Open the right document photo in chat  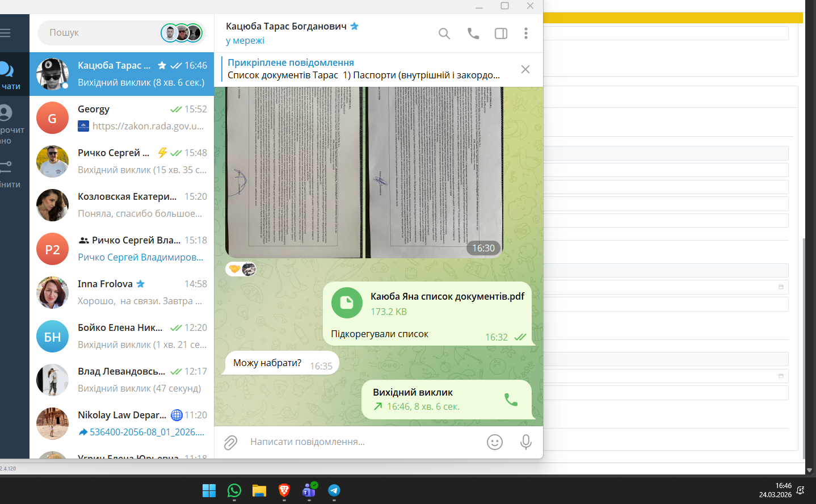[434, 173]
